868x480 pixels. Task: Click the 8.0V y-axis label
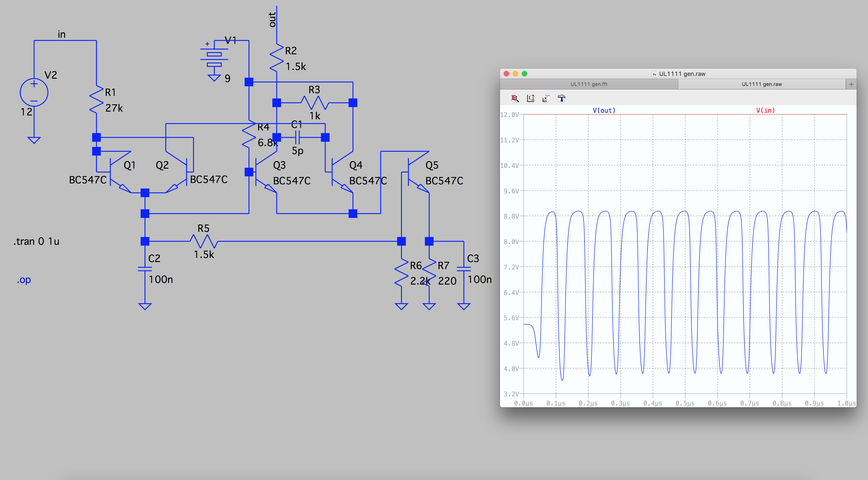coord(511,242)
